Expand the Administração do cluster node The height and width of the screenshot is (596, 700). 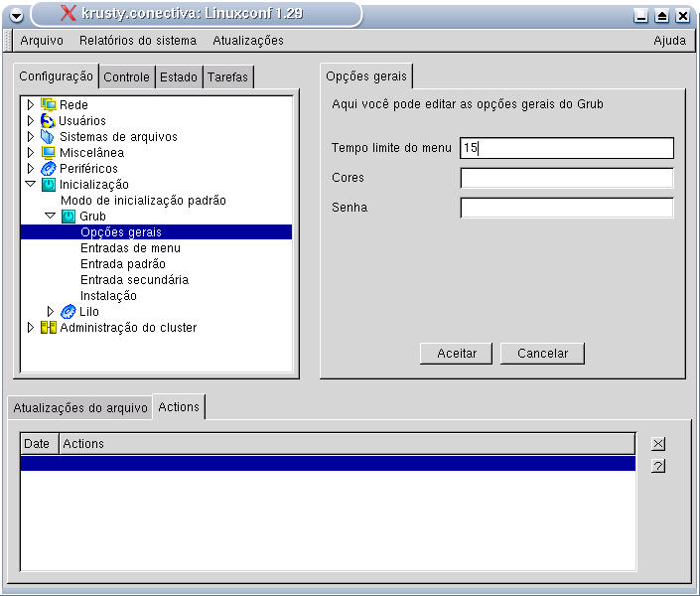click(31, 328)
